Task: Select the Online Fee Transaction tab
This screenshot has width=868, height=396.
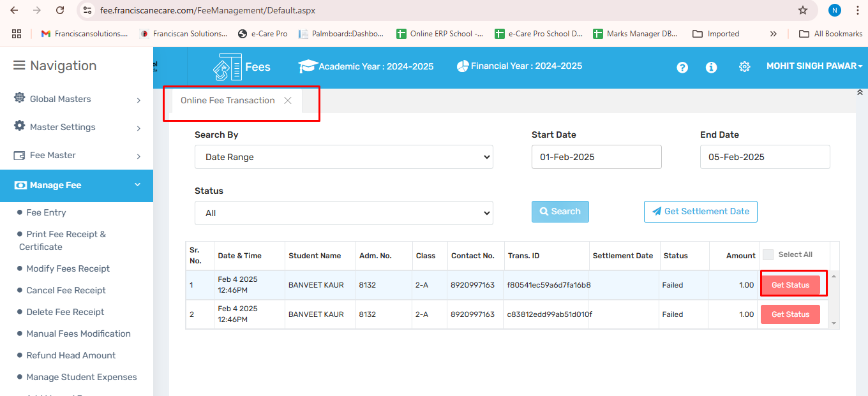Action: pyautogui.click(x=228, y=100)
